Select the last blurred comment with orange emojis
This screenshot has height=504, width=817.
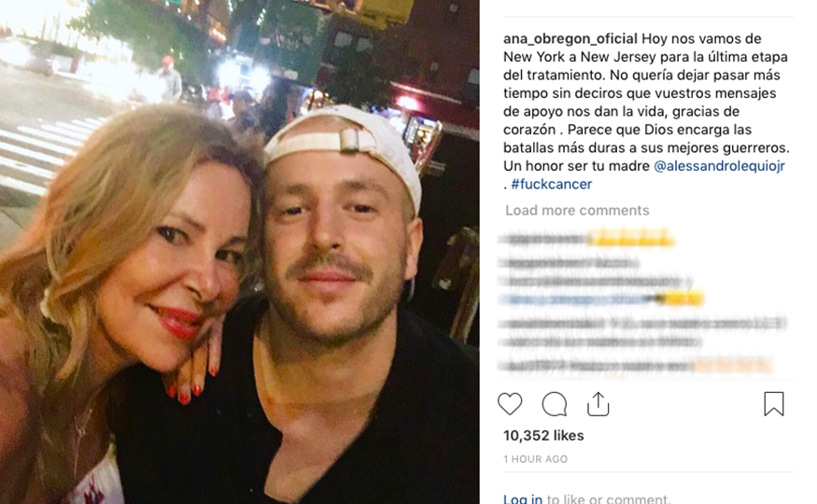coord(635,366)
